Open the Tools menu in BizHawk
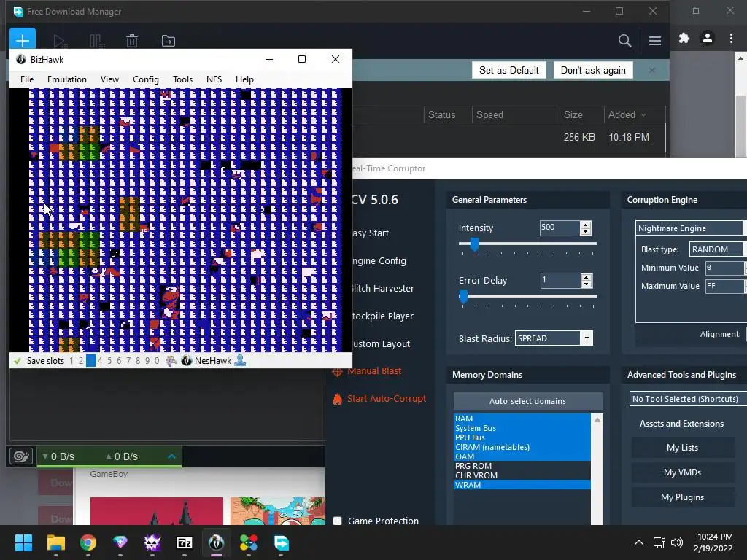The height and width of the screenshot is (560, 747). [182, 79]
